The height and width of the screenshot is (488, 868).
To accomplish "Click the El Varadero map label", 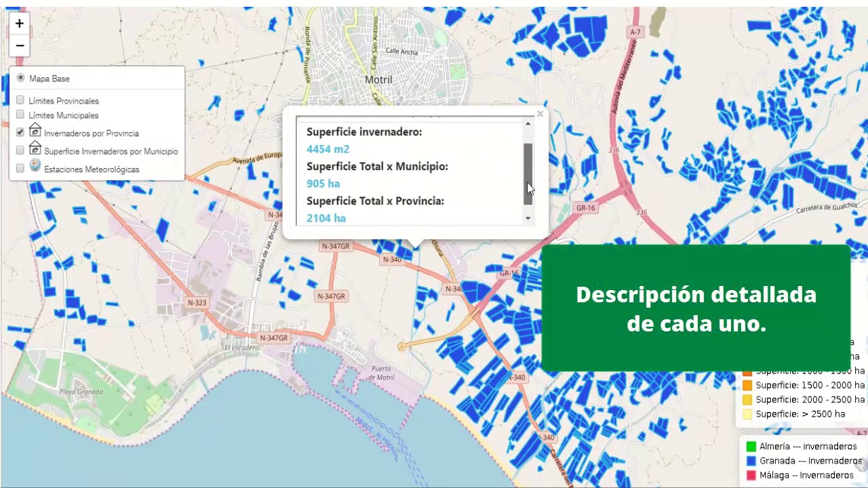I will click(x=241, y=347).
